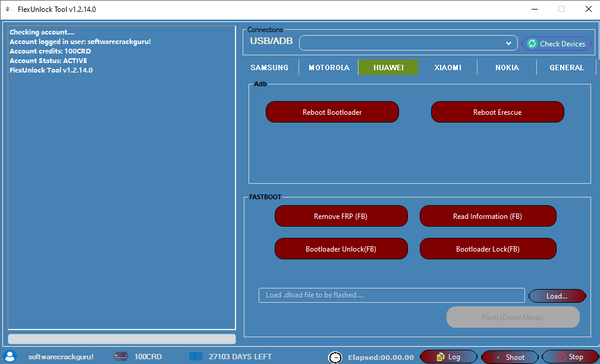Select the SAMSUNG tab
The image size is (600, 364).
tap(269, 67)
